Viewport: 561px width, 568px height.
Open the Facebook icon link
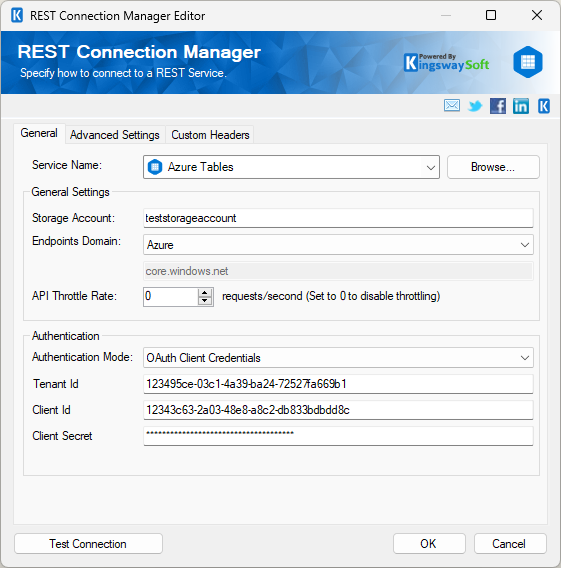tap(498, 106)
